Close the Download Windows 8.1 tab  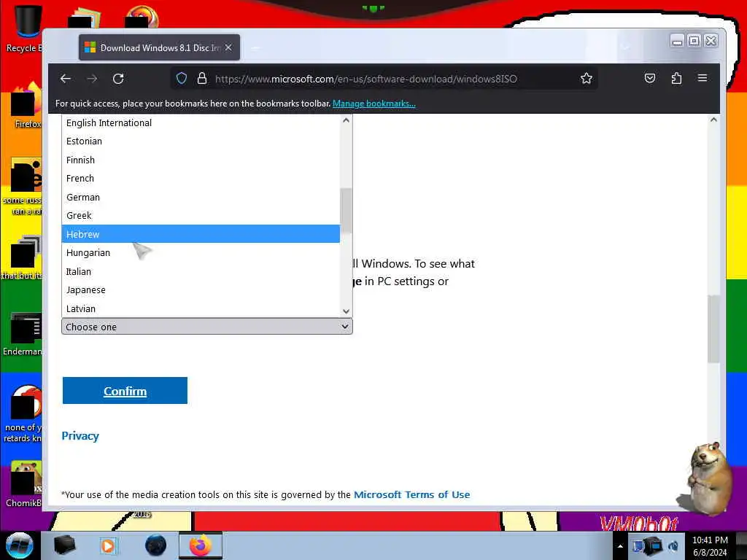click(x=228, y=47)
